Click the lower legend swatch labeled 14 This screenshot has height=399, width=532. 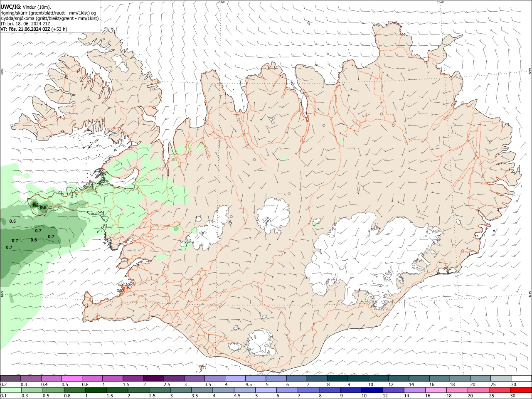tap(415, 390)
